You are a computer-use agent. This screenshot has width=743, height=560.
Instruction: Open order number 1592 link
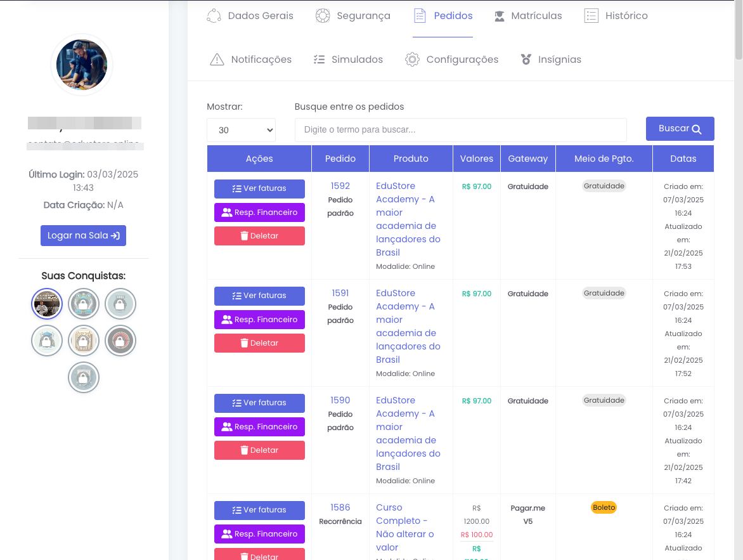tap(340, 186)
